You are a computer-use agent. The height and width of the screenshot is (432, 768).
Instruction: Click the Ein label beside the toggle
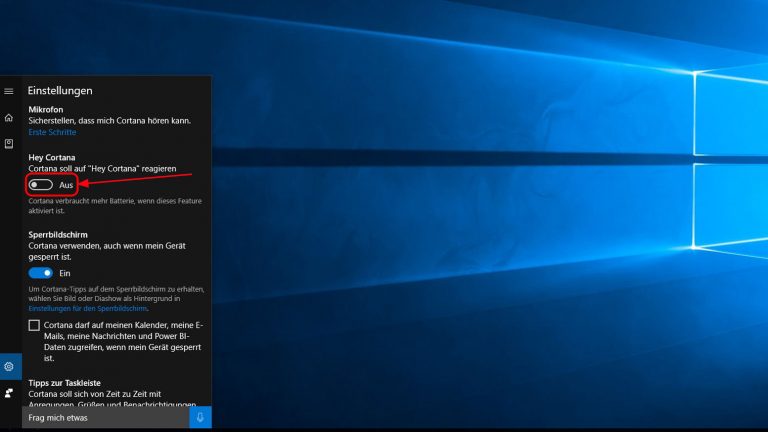click(x=65, y=272)
